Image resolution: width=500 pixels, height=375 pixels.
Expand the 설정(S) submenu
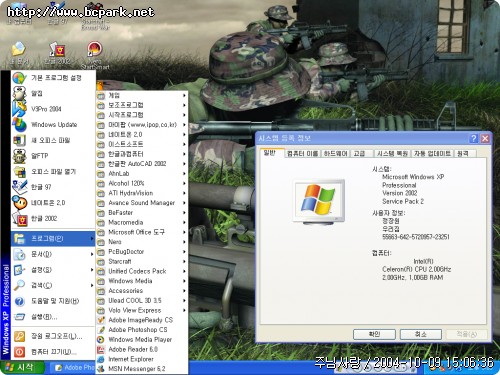pyautogui.click(x=53, y=270)
